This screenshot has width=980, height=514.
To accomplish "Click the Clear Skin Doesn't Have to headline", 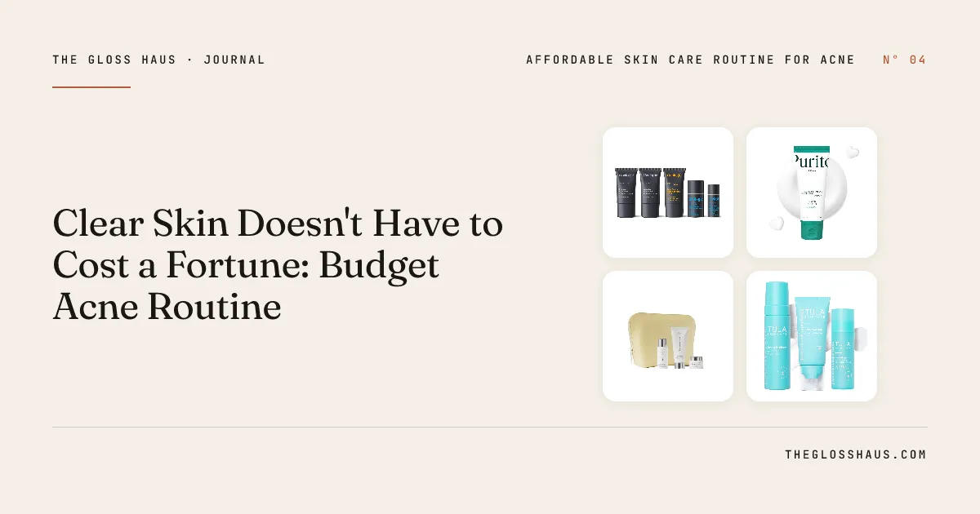I will point(278,224).
